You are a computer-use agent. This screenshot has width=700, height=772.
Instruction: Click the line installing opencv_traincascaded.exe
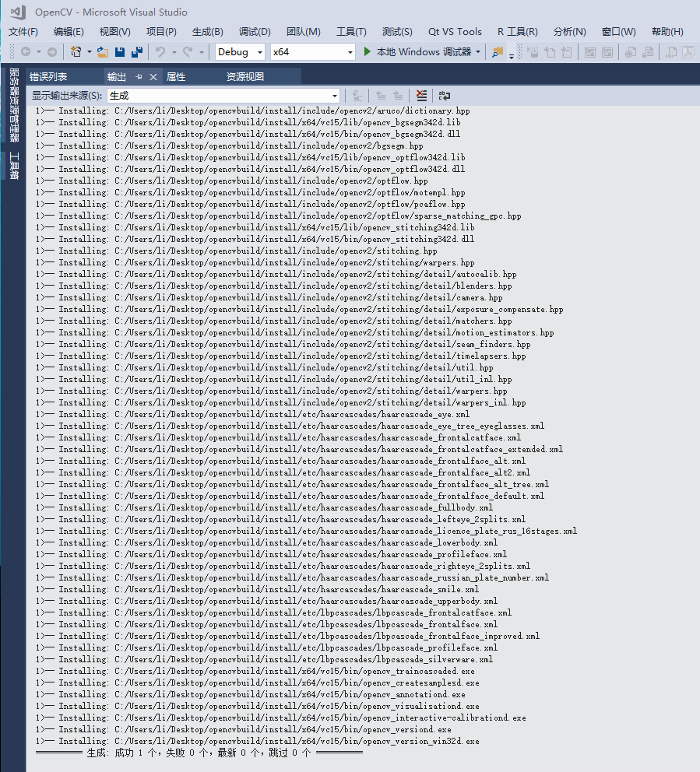tap(255, 671)
